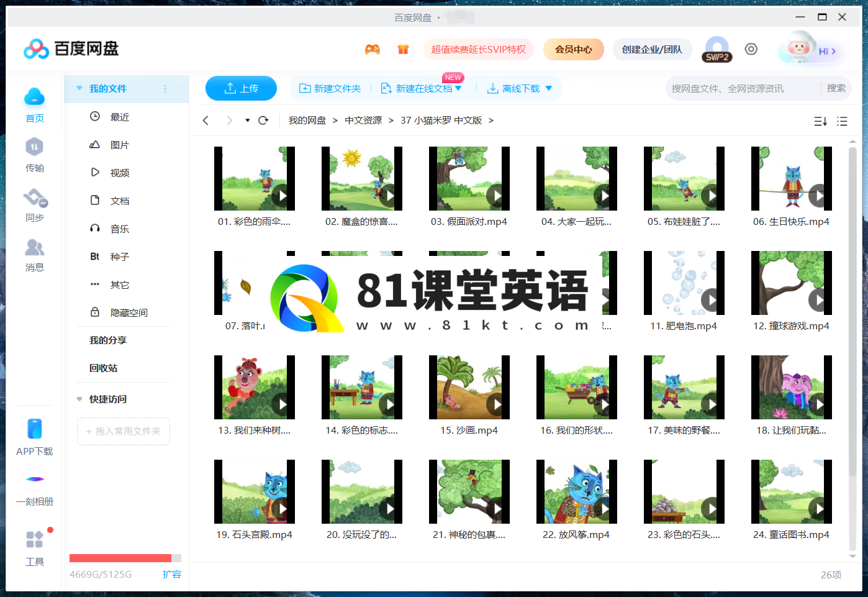Click the arrow after 37 小猫米罗 中文版
This screenshot has height=597, width=868.
point(491,121)
